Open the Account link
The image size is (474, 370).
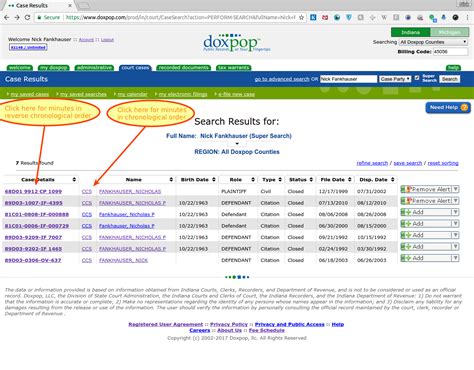click(86, 40)
